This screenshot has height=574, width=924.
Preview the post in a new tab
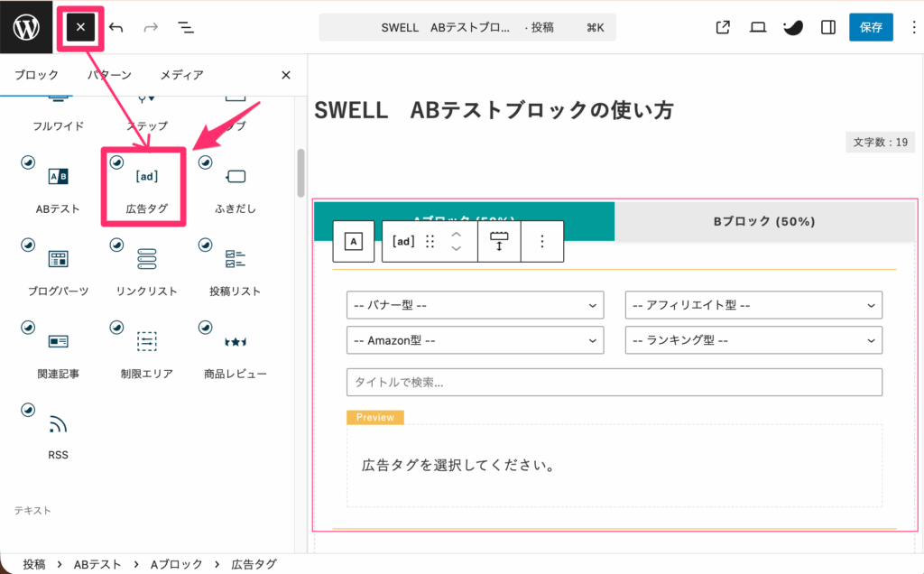point(722,27)
